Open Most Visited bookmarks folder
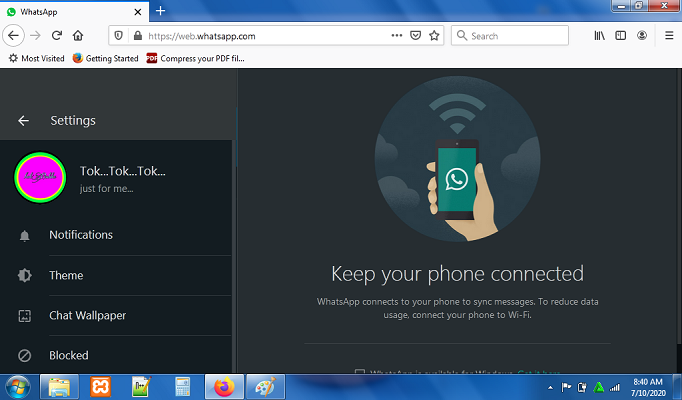Screen dimensions: 682x400 (x=37, y=58)
